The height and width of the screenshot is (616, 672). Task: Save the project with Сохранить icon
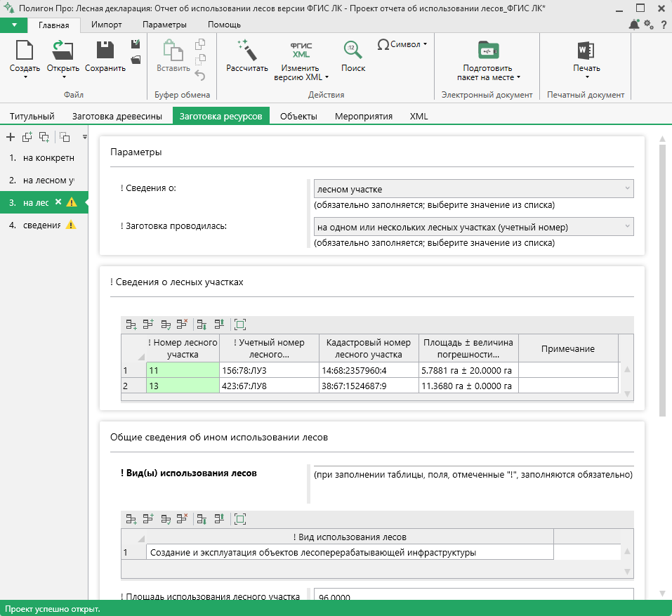point(105,50)
